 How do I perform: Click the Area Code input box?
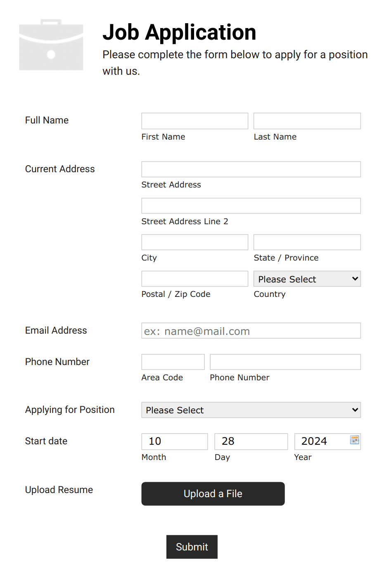pos(173,362)
